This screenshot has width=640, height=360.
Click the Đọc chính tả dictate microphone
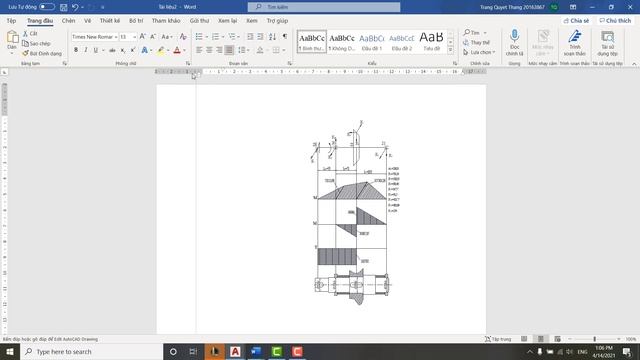click(x=514, y=42)
